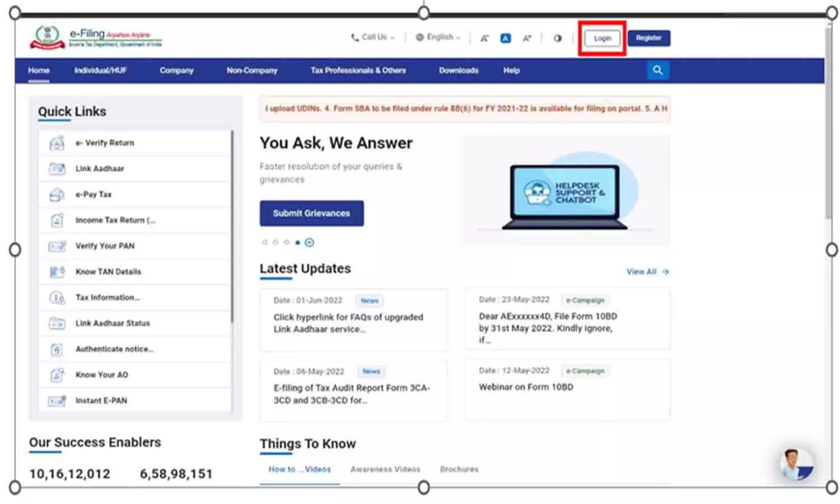This screenshot has width=840, height=504.
Task: Pause the banner carousel slideshow
Action: (x=309, y=242)
